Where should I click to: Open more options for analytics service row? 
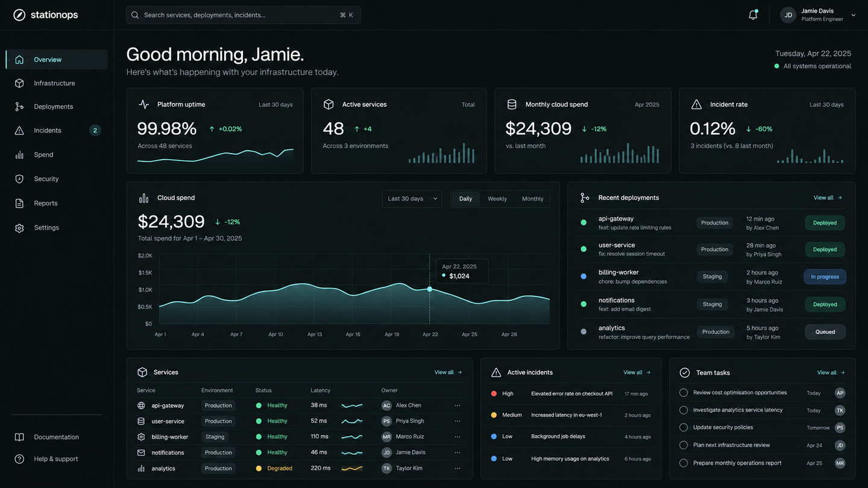point(458,468)
